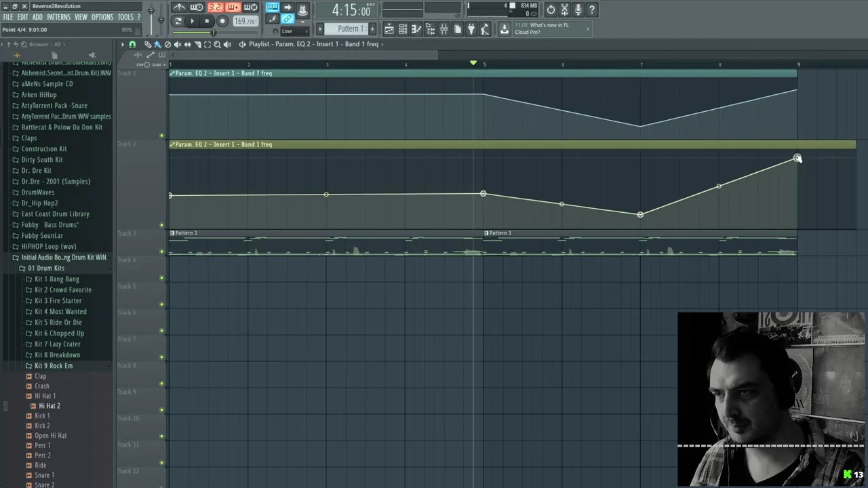The width and height of the screenshot is (868, 488).
Task: Toggle song/pattern mode switch
Action: 178,21
